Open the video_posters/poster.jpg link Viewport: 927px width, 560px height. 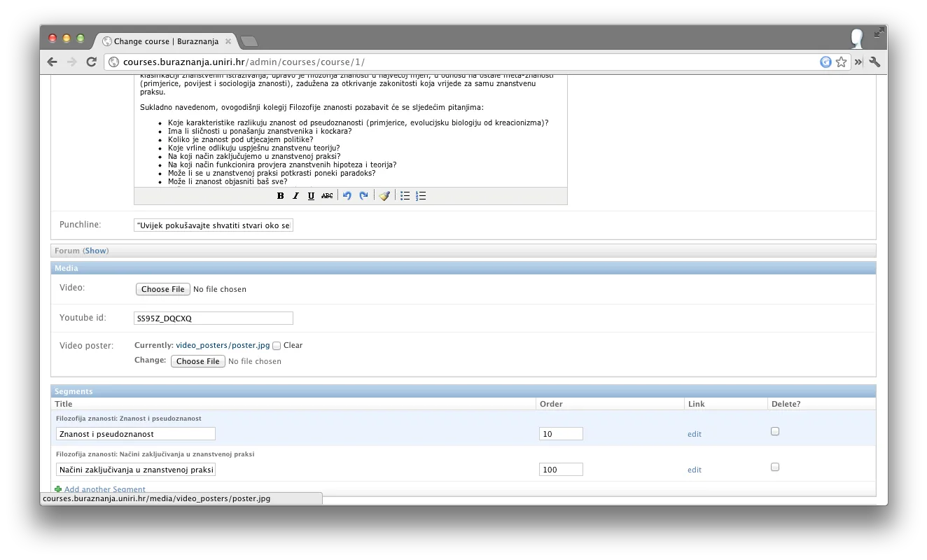223,345
